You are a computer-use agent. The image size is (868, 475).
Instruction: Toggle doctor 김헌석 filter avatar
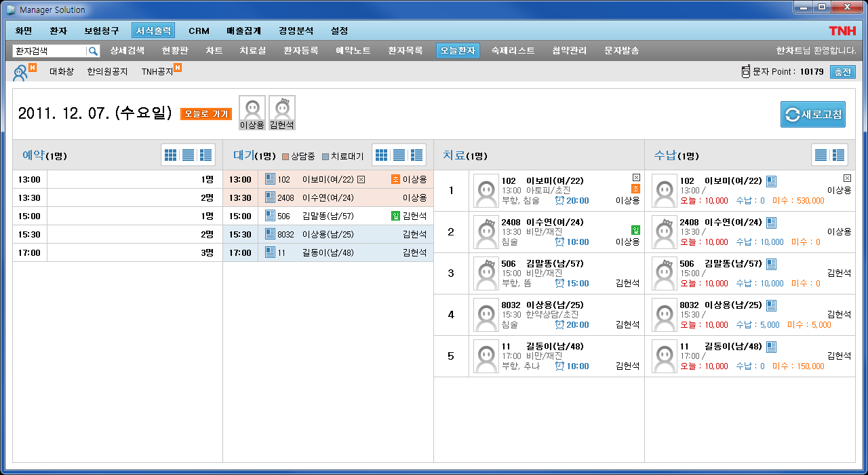tap(281, 112)
